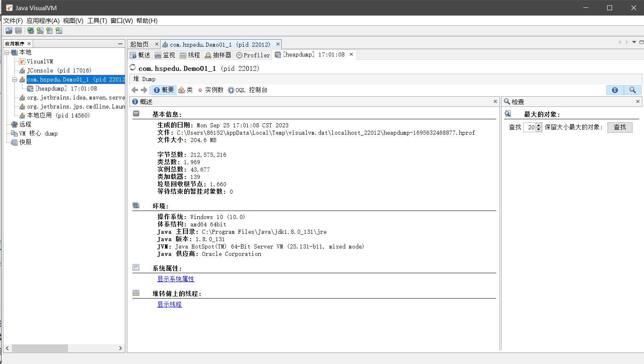Click the Add VM Coredump toolbar icon

(50, 31)
